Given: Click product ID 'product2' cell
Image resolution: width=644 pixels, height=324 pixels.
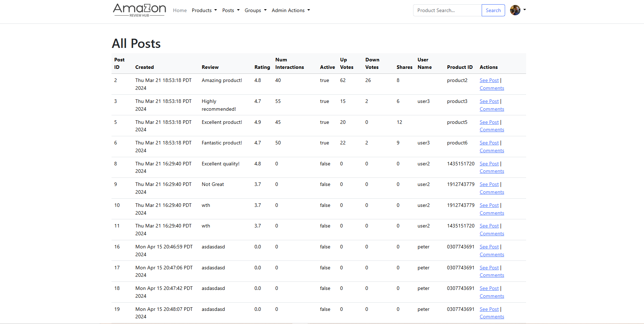Looking at the screenshot, I should pyautogui.click(x=457, y=81).
